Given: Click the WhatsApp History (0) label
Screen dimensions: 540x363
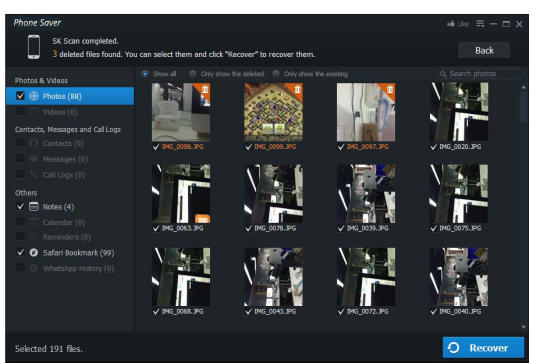Looking at the screenshot, I should point(79,268).
